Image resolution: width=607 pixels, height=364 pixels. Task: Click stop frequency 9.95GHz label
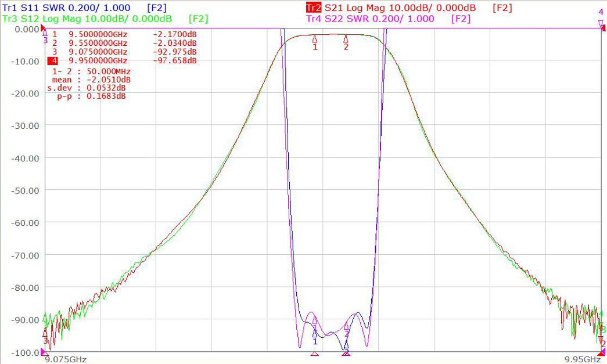click(x=583, y=359)
